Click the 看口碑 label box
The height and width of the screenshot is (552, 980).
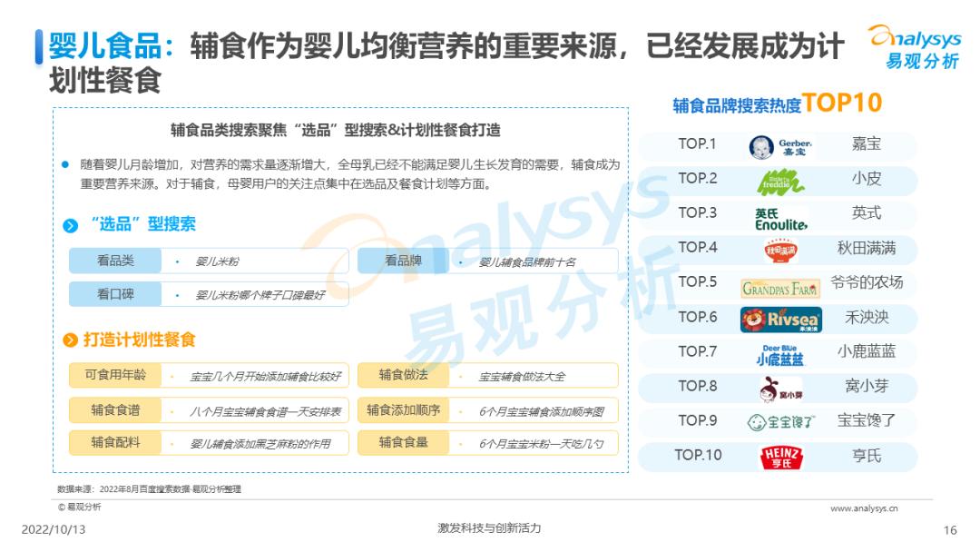115,294
